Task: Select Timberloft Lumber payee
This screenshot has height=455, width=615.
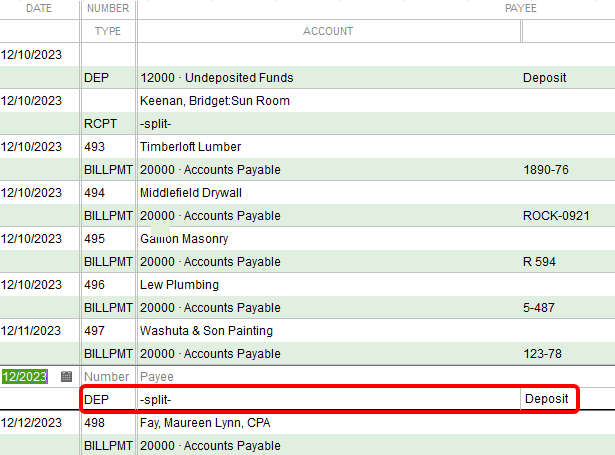Action: [x=191, y=147]
